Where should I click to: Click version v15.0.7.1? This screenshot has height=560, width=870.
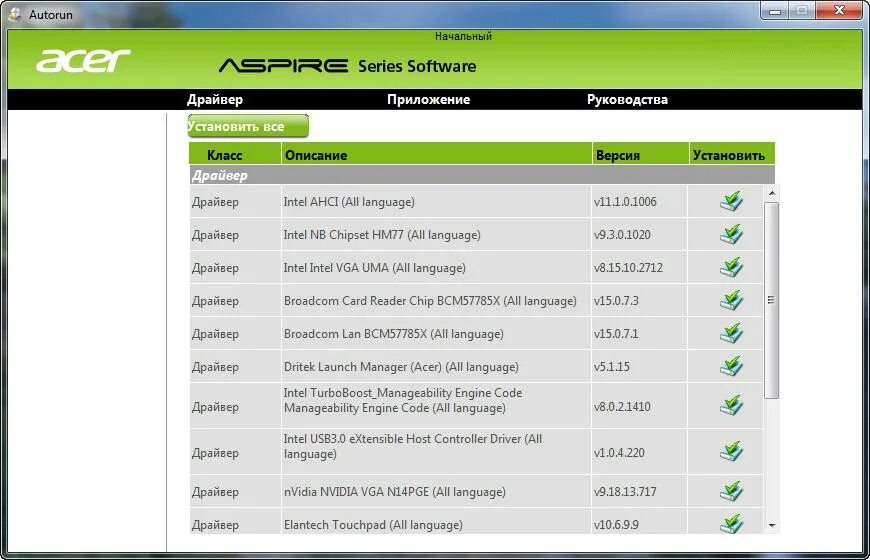click(616, 334)
